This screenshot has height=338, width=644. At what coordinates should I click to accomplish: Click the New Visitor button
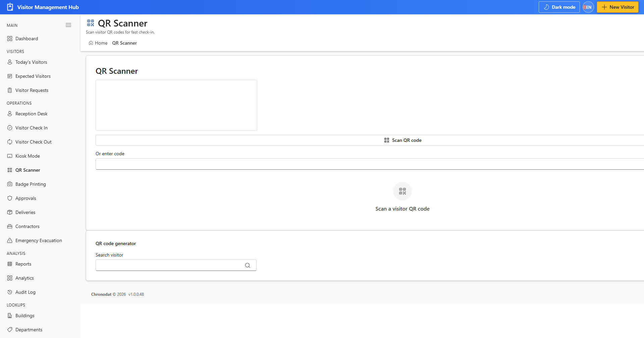[618, 7]
